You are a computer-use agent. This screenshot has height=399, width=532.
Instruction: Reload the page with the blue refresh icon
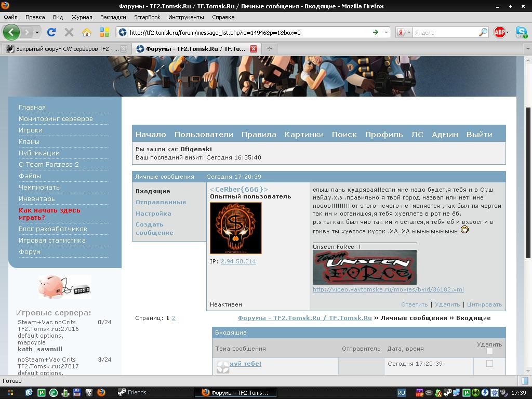click(x=51, y=32)
